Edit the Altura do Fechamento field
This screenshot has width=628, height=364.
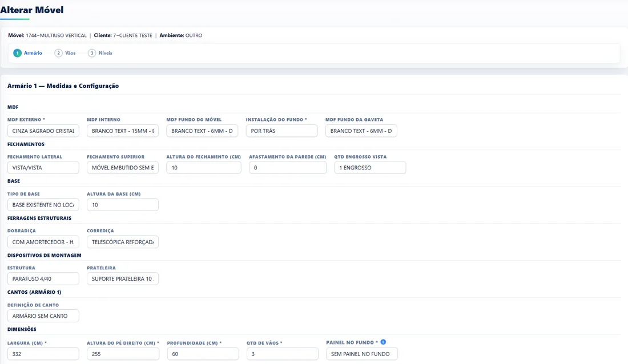point(204,168)
